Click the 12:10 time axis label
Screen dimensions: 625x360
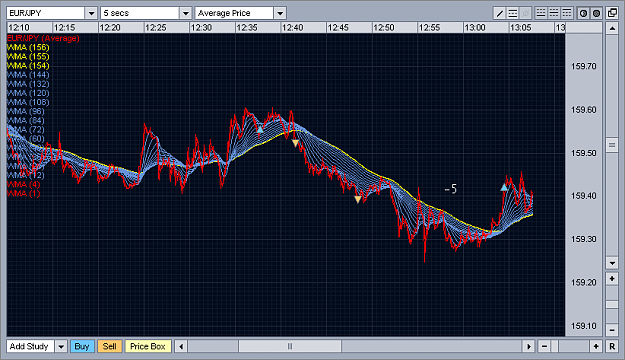pos(19,28)
